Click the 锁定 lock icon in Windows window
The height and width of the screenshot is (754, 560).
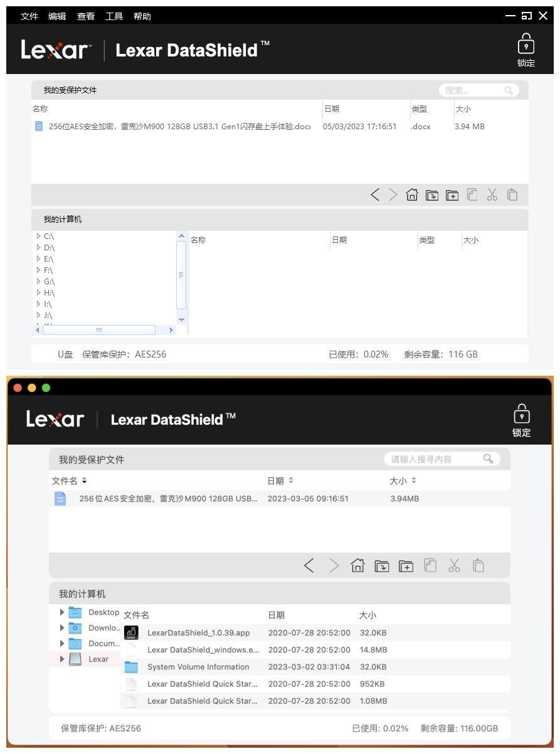click(526, 50)
